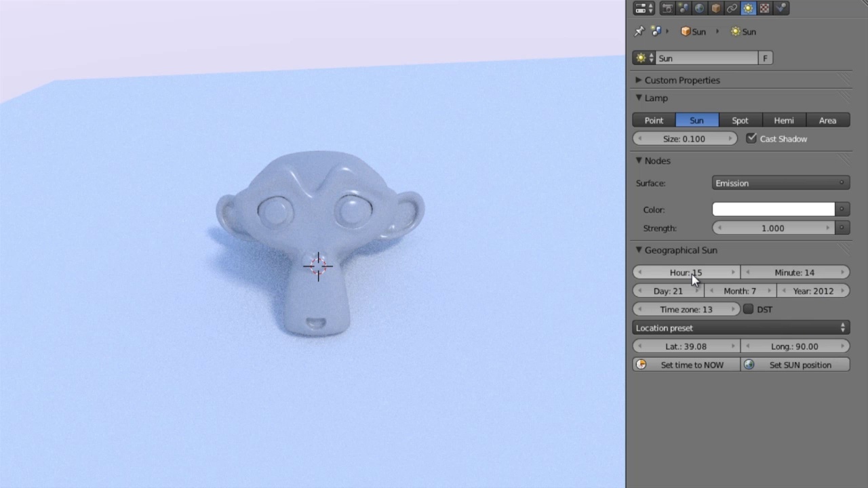Open the Physics properties icon
This screenshot has width=868, height=488.
click(x=781, y=8)
